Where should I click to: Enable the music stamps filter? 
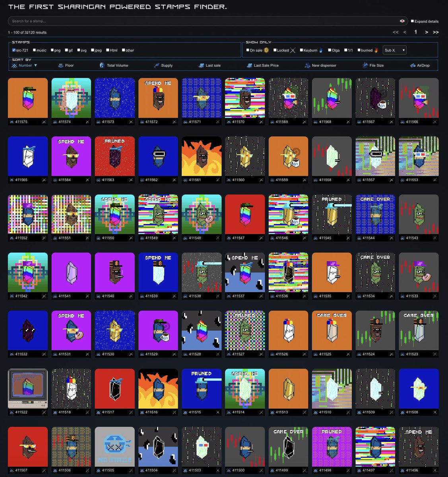[35, 50]
